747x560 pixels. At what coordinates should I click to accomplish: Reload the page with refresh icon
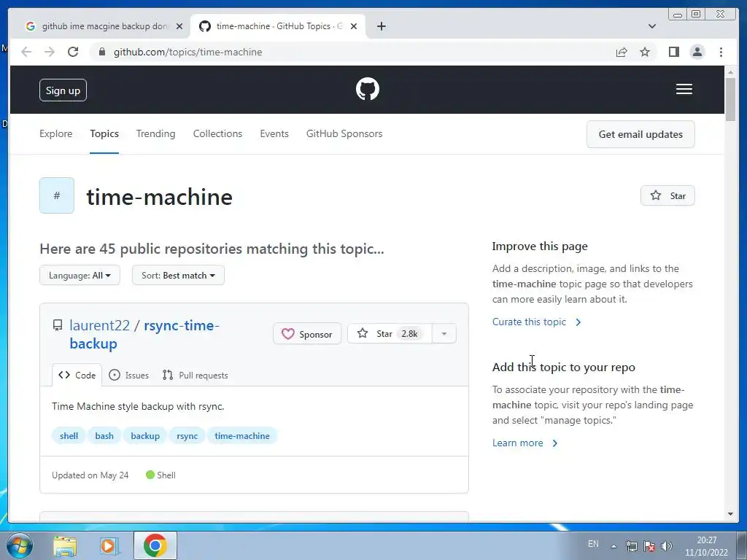pos(73,52)
